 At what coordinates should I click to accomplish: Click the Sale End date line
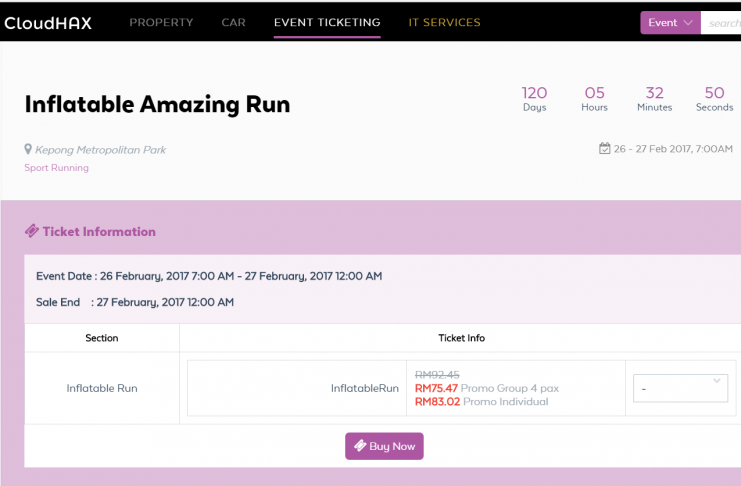pyautogui.click(x=135, y=302)
